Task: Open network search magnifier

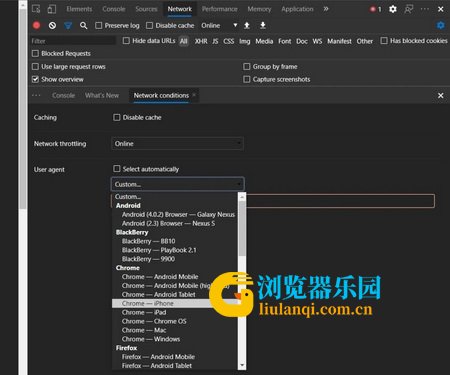Action: (x=84, y=25)
